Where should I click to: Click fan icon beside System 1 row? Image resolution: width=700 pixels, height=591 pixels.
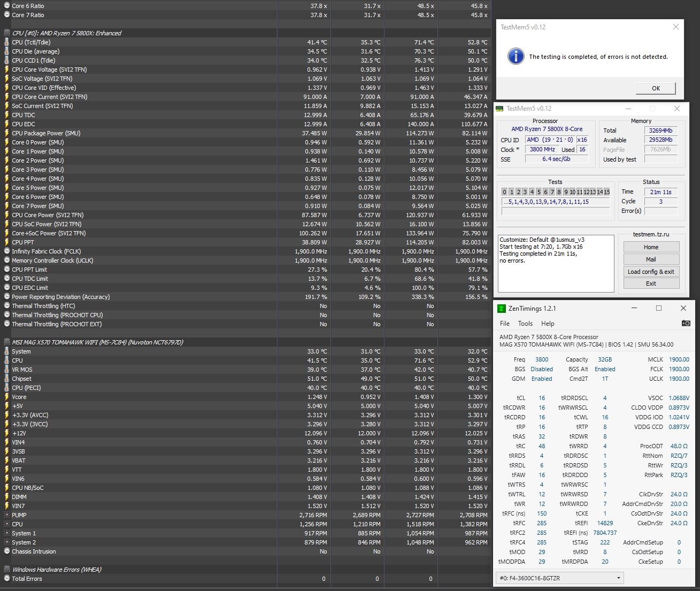tap(6, 533)
